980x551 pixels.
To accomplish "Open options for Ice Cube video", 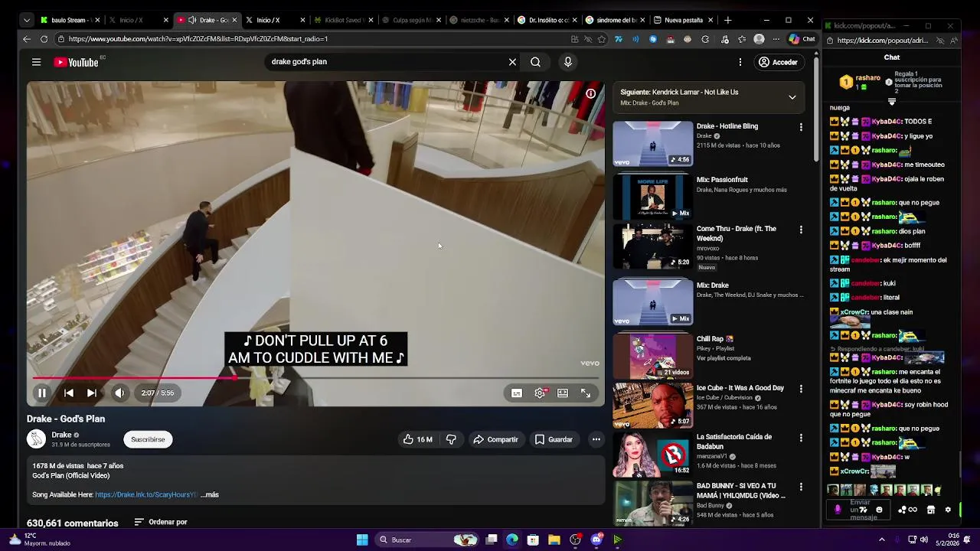I will click(x=801, y=389).
